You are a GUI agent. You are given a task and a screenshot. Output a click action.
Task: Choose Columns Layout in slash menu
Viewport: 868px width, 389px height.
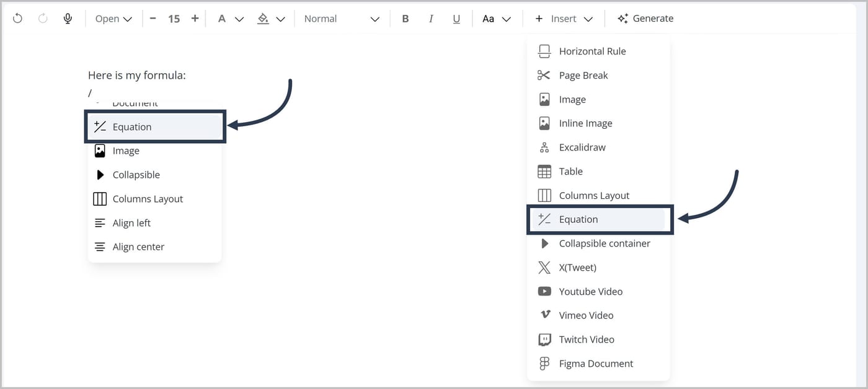tap(155, 199)
